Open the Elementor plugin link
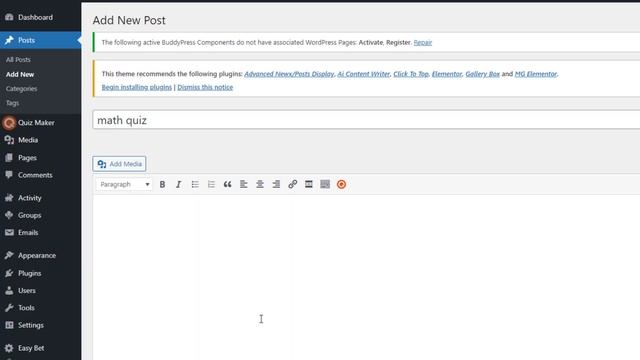The height and width of the screenshot is (360, 640). pyautogui.click(x=447, y=74)
